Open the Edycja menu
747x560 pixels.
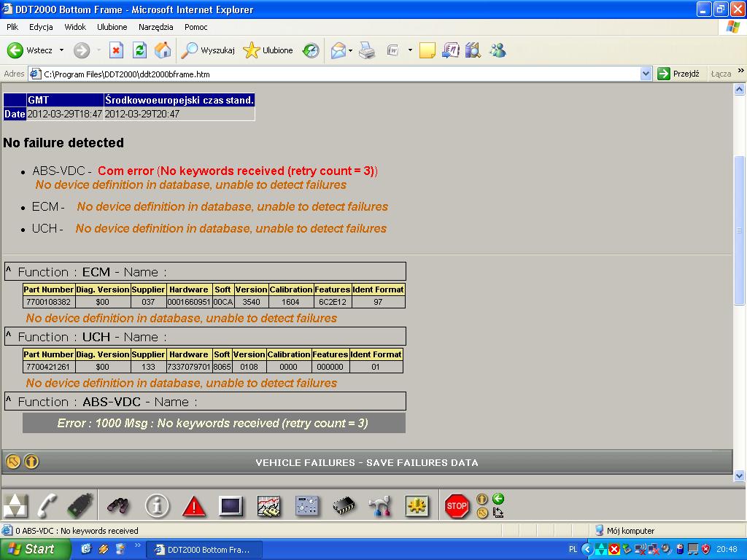[41, 27]
